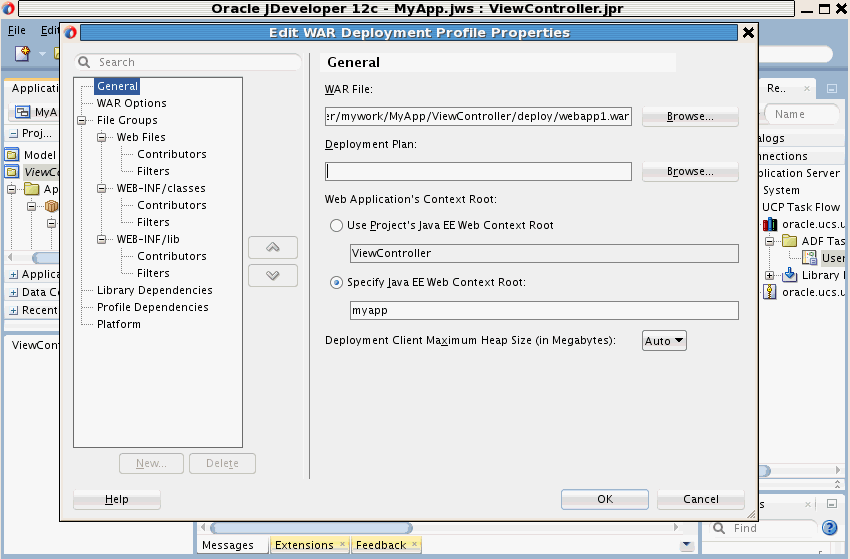Click the package icon in project tree

(x=51, y=206)
